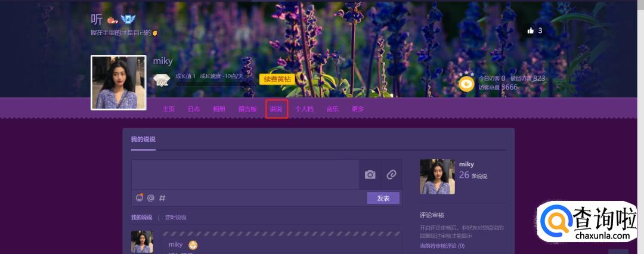Click the 我的说说 panel heading tab
The height and width of the screenshot is (254, 644).
click(143, 140)
